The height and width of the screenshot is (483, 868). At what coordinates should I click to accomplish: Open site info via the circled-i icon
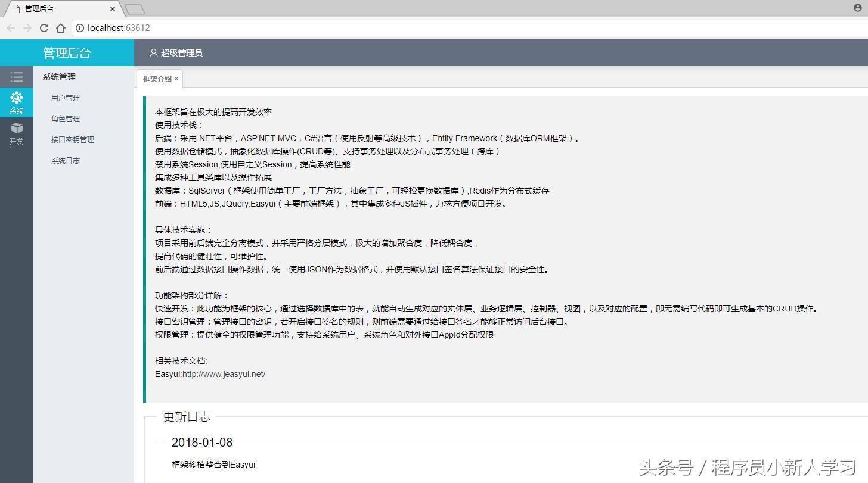(79, 27)
